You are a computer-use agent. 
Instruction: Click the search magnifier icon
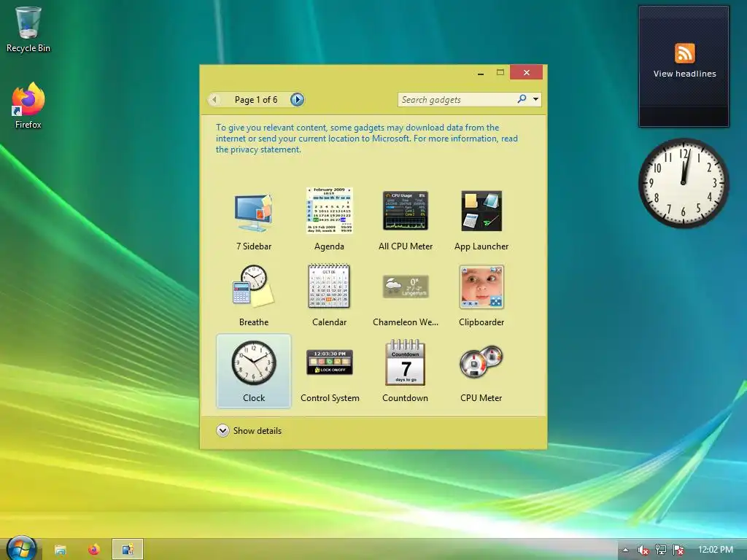(x=522, y=99)
